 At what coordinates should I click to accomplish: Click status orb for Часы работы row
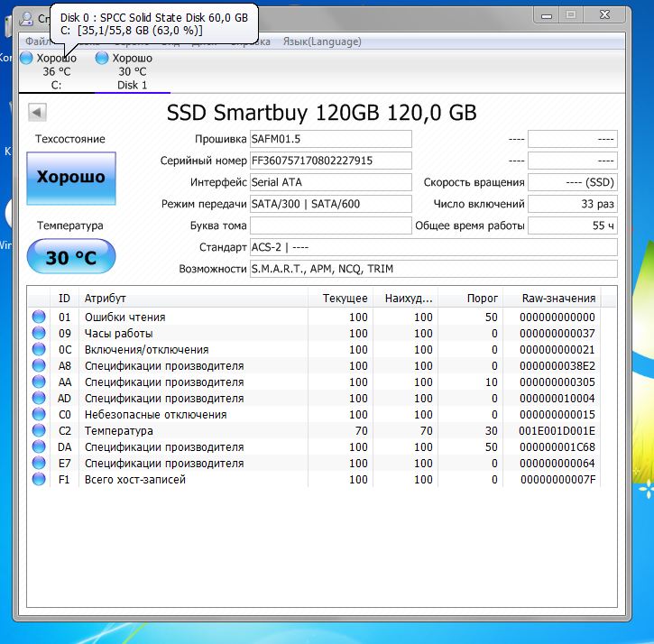(x=39, y=333)
